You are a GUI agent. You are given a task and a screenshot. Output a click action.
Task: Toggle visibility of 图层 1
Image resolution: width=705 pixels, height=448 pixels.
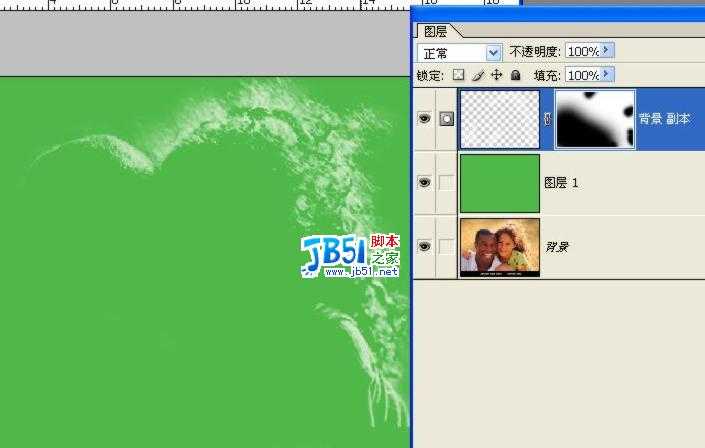[424, 183]
